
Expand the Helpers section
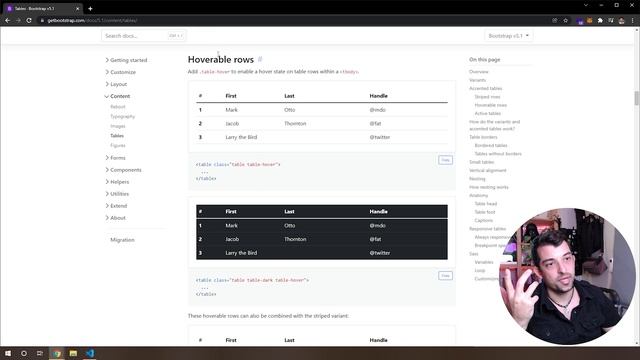pyautogui.click(x=117, y=182)
